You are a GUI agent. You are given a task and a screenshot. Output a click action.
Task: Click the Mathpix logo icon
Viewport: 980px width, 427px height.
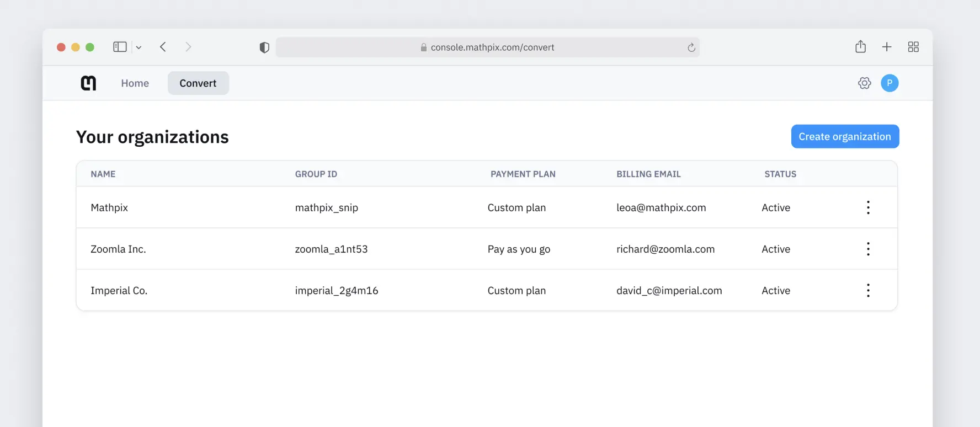pos(88,83)
